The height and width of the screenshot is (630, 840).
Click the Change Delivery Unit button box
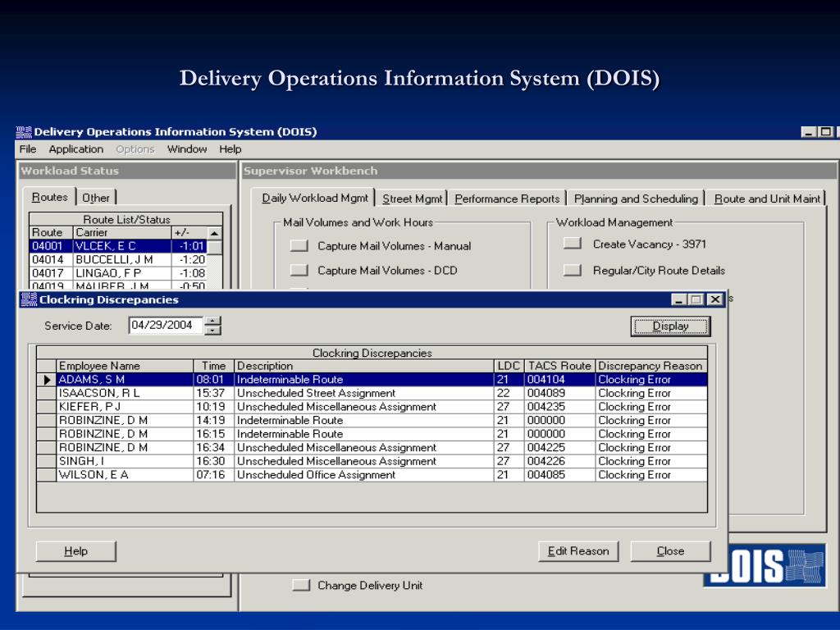tap(301, 585)
